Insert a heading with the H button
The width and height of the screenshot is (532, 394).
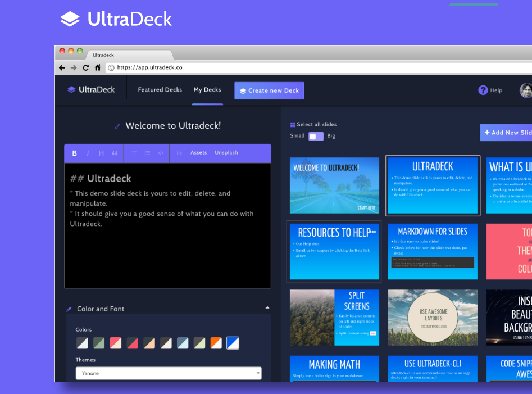pyautogui.click(x=101, y=153)
